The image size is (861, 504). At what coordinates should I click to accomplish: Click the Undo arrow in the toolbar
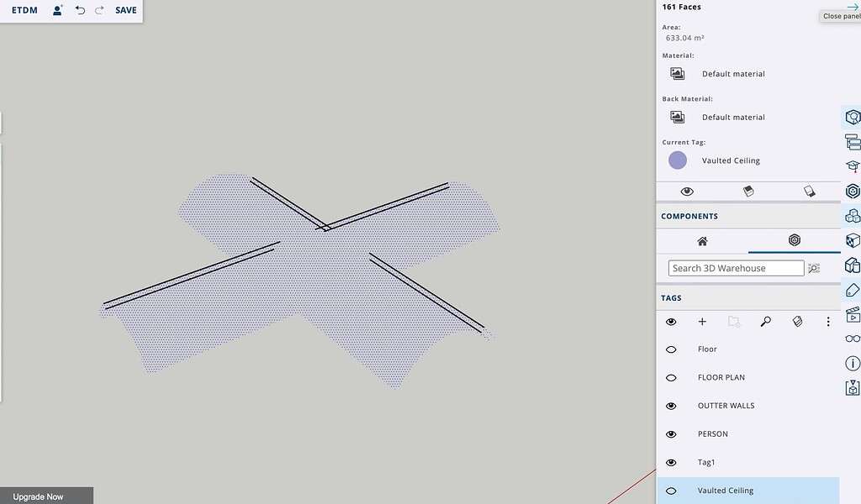(80, 10)
